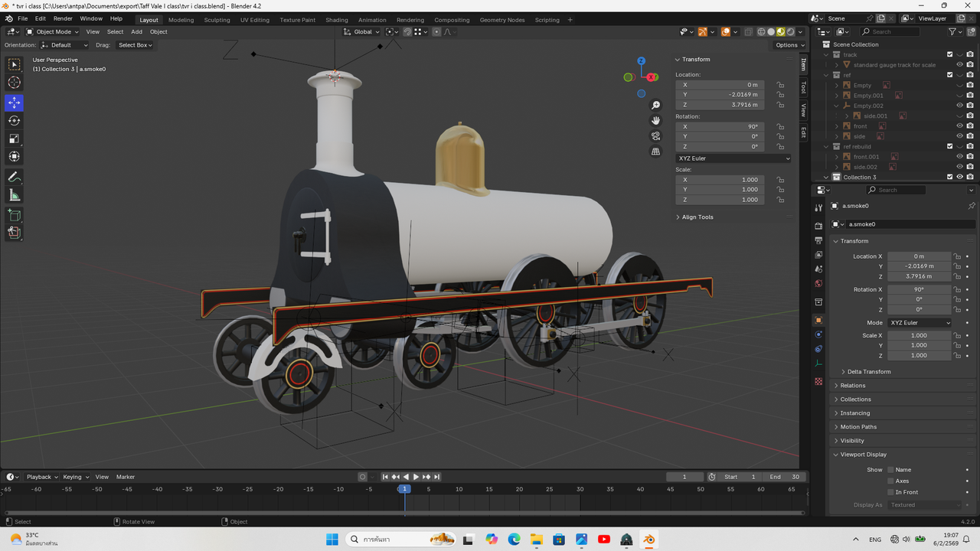
Task: Select the Measure tool
Action: pos(14,195)
